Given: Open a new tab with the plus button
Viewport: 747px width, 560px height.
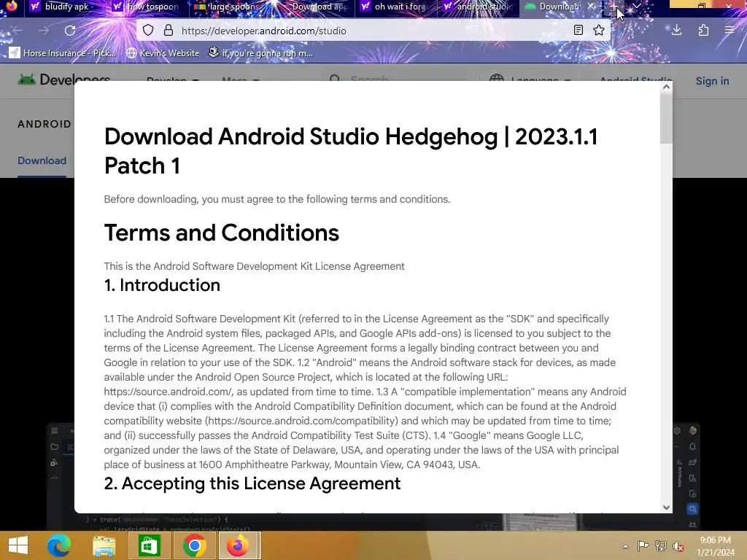Looking at the screenshot, I should [x=614, y=7].
